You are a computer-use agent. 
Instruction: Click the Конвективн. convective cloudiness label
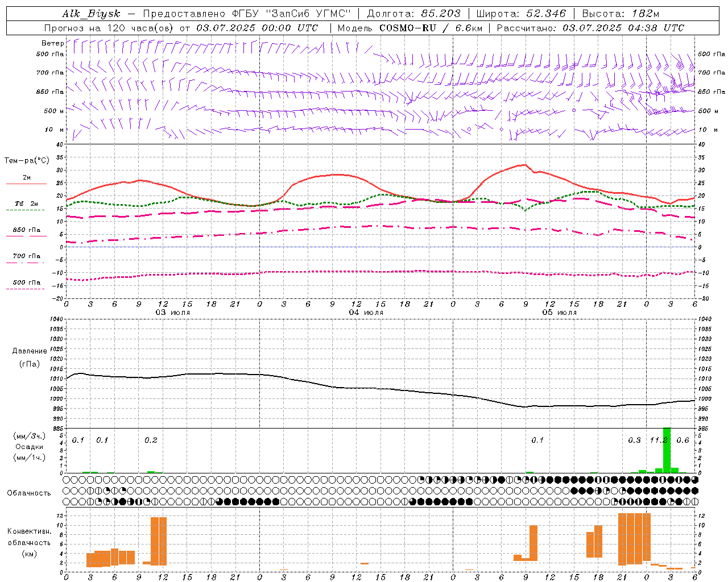pos(29,531)
